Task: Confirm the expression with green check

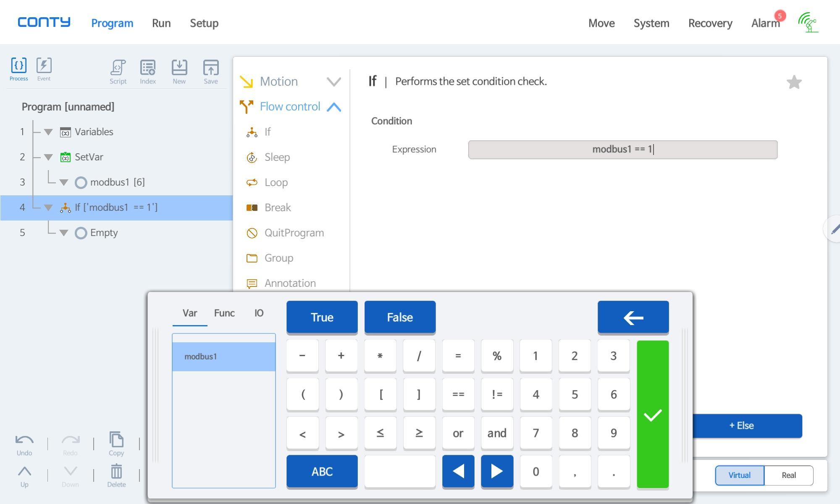Action: click(x=653, y=415)
